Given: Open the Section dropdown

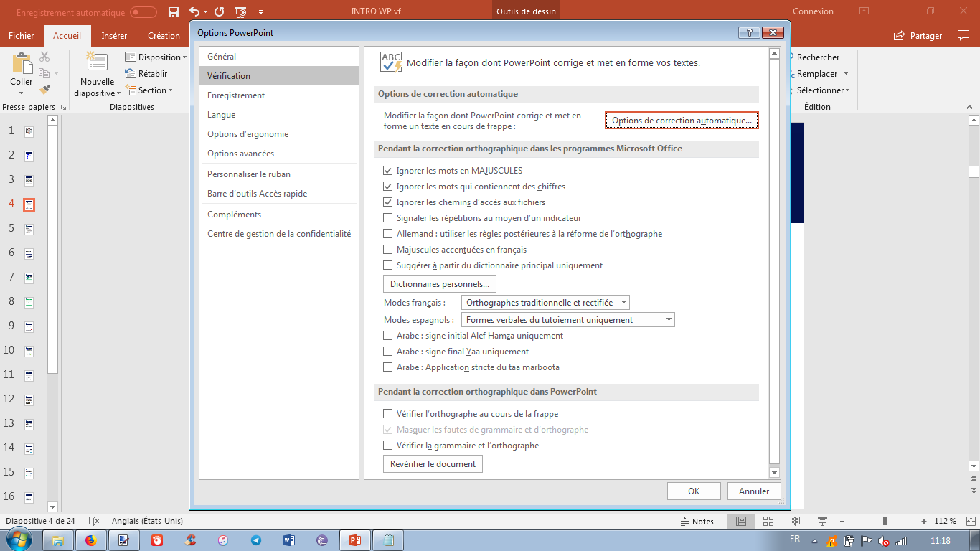Looking at the screenshot, I should pos(149,90).
